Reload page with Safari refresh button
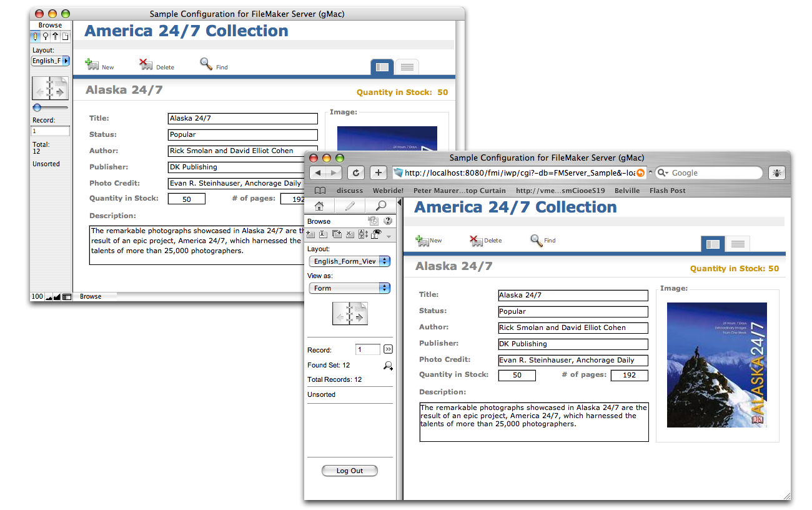Image resolution: width=812 pixels, height=510 pixels. [x=356, y=172]
